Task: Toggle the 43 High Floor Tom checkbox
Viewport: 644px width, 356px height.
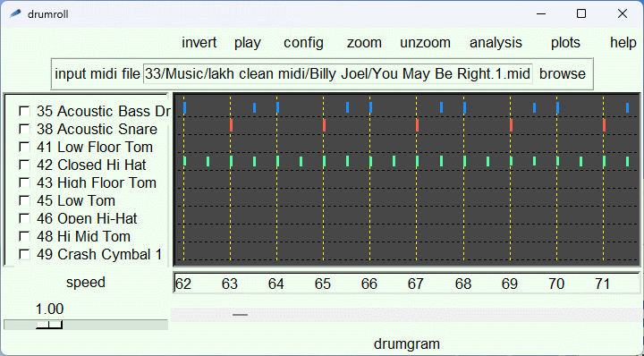Action: pos(25,182)
